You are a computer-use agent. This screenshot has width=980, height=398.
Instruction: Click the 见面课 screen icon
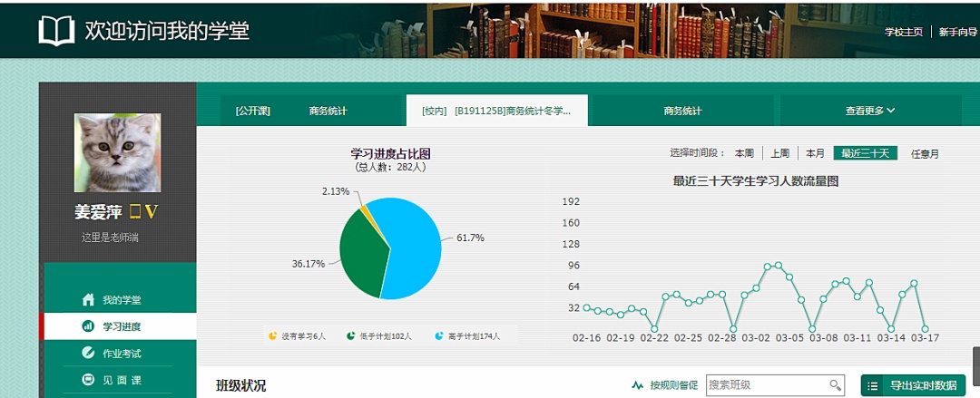tap(88, 380)
